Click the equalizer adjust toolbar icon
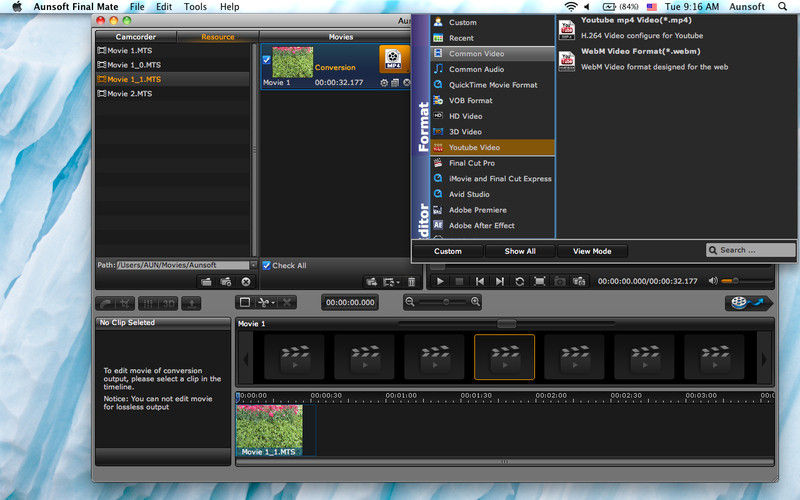This screenshot has width=800, height=500. (x=148, y=304)
